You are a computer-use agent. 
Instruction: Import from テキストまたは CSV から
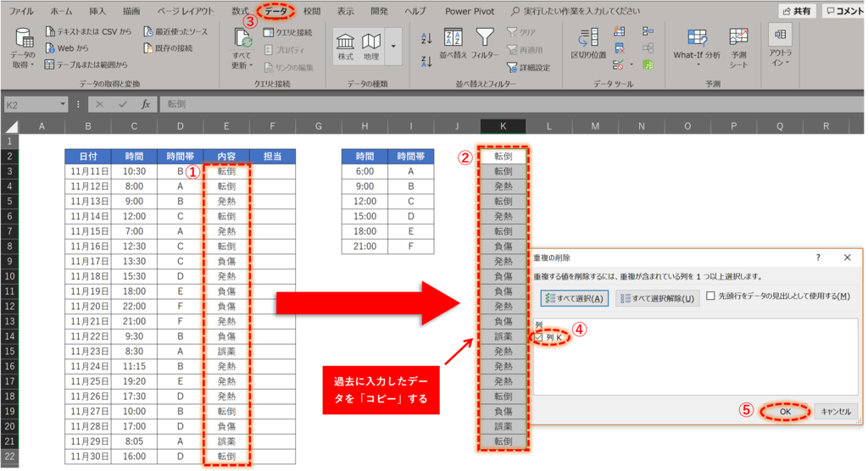pyautogui.click(x=88, y=31)
